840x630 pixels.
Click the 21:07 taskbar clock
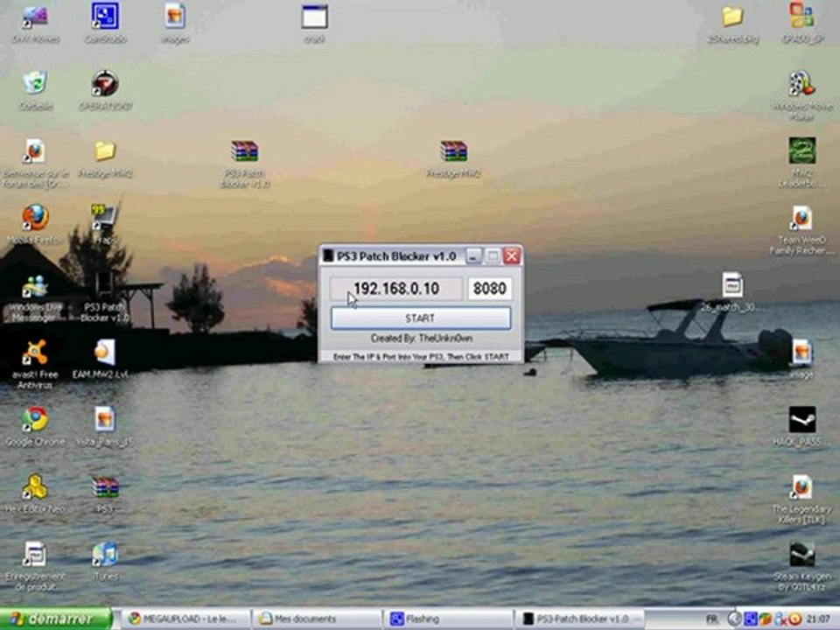point(819,619)
